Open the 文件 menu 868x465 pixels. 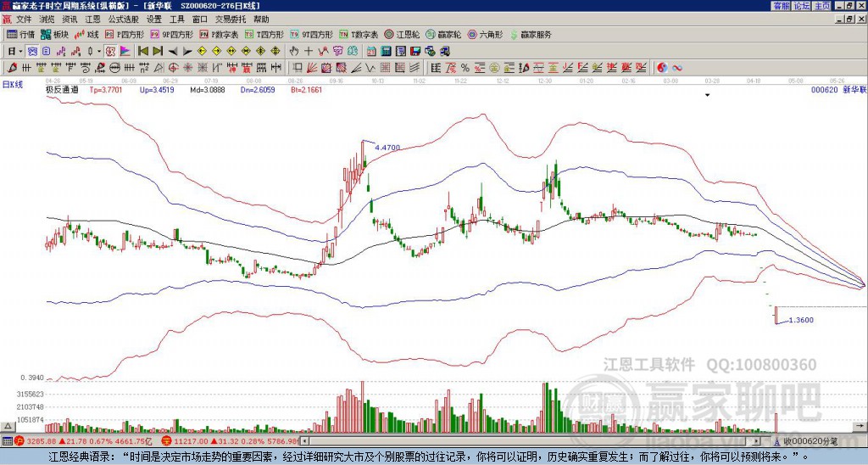(24, 20)
